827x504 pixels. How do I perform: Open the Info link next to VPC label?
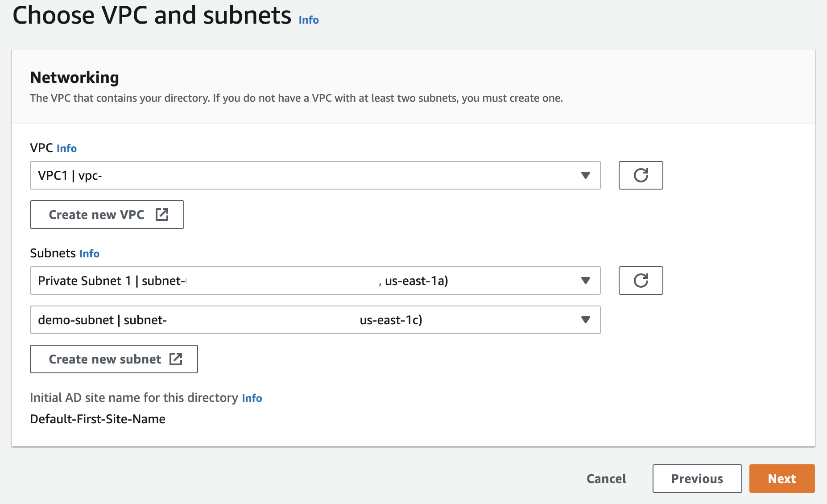click(x=66, y=148)
